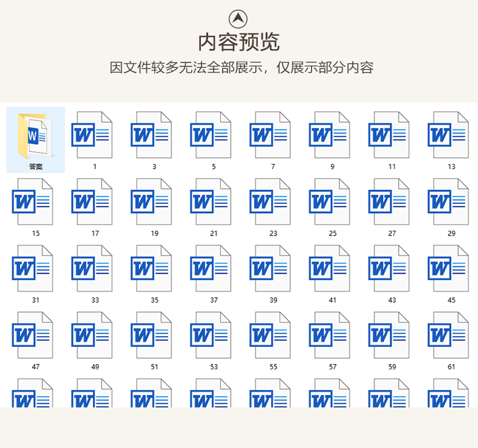Click the Word file icon labeled 27

click(x=389, y=202)
